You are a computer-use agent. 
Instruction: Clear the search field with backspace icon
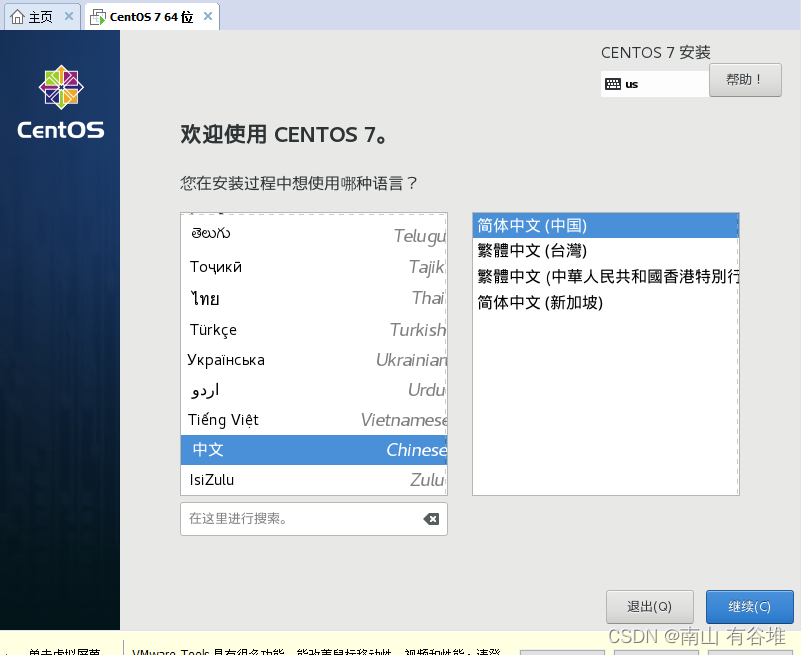coord(431,519)
